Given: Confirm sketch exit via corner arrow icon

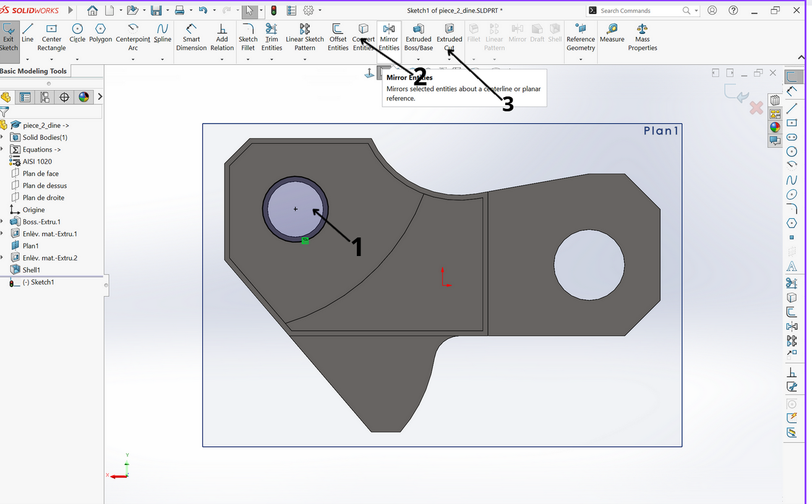Looking at the screenshot, I should click(x=737, y=93).
